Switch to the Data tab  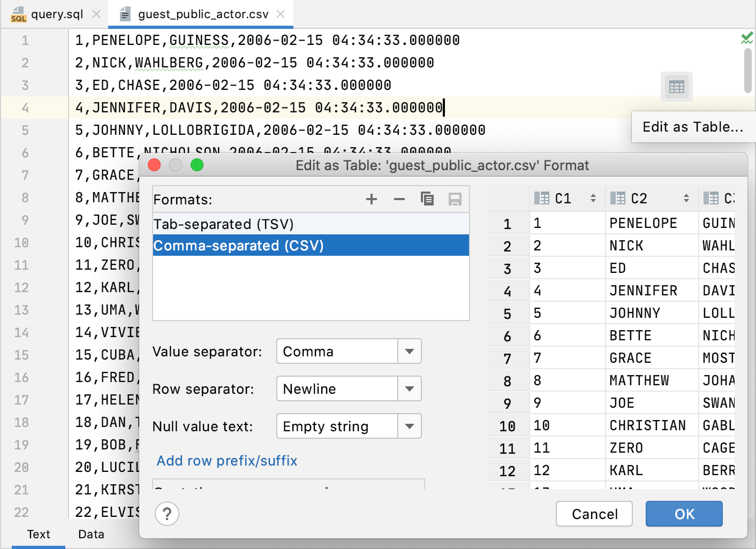point(90,533)
